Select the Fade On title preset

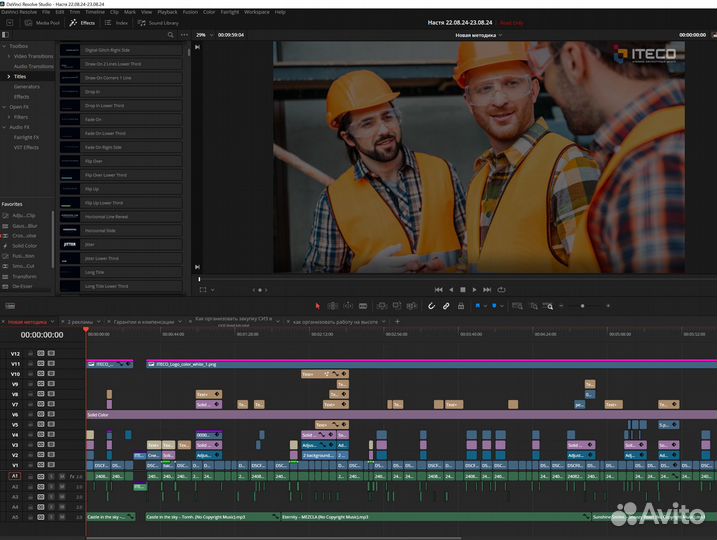pos(93,119)
